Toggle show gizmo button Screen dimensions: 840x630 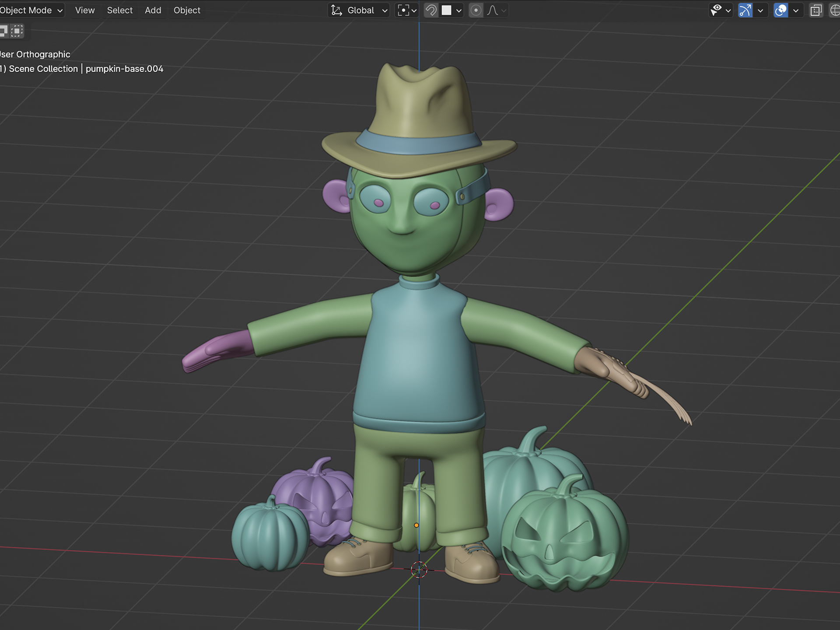tap(745, 10)
